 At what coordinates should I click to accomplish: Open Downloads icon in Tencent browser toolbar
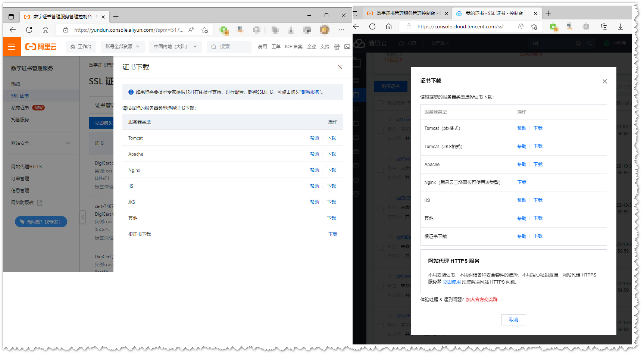pyautogui.click(x=620, y=26)
